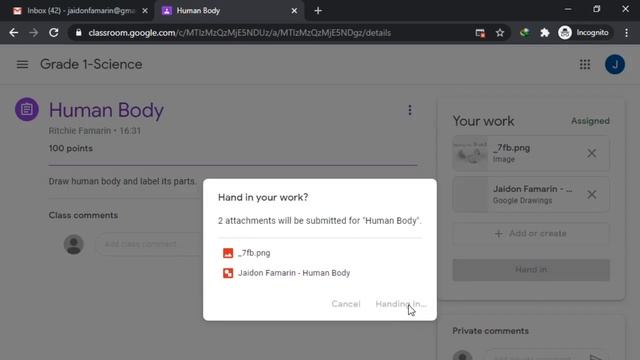Open the cast/media icon in address bar
The width and height of the screenshot is (640, 360).
[x=480, y=33]
